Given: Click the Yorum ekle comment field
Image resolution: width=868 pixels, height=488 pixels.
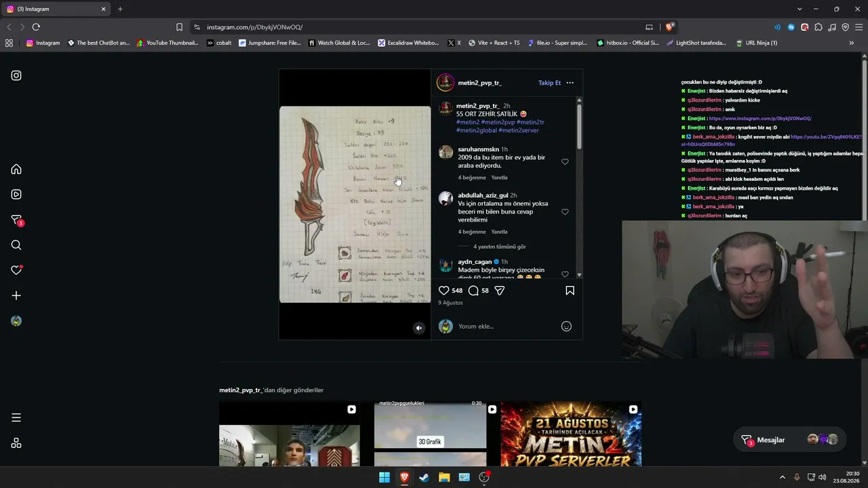Looking at the screenshot, I should (x=506, y=326).
